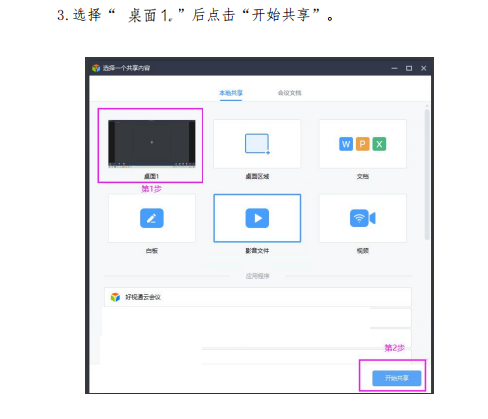Viewport: 488px width, 419px height.
Task: Select the 桌面1 desktop thumbnail
Action: (x=152, y=144)
